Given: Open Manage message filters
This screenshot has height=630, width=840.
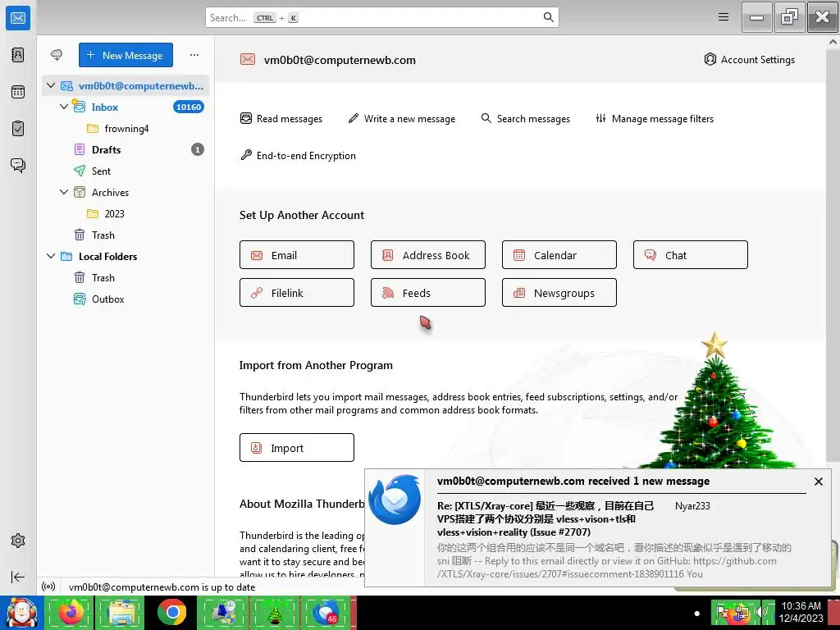Looking at the screenshot, I should (654, 118).
